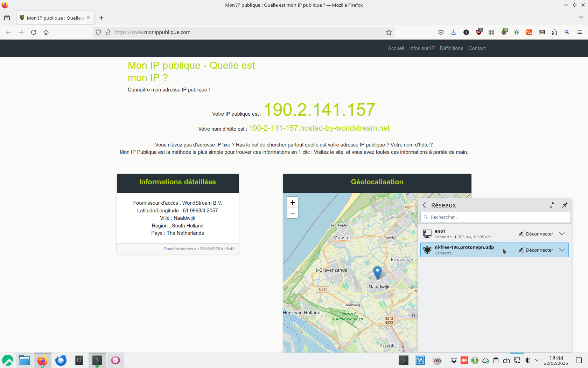Save the page to Pocket
Viewport: 588px width, 368px height.
(x=441, y=32)
